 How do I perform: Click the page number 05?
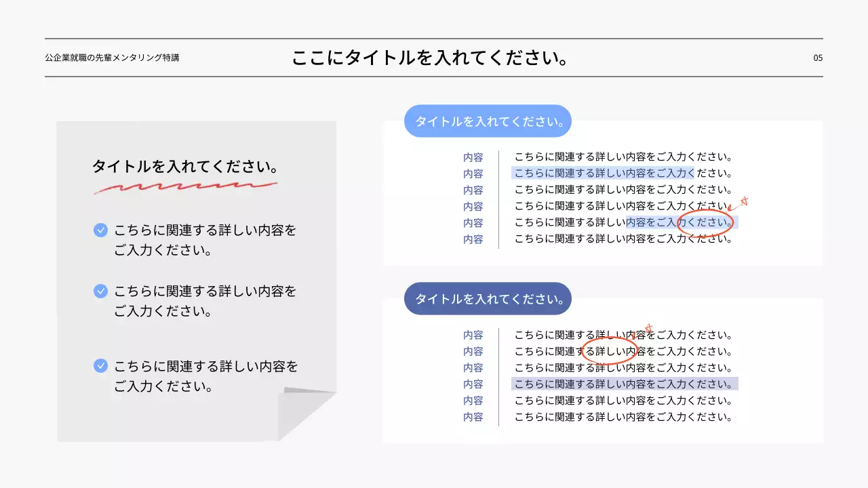(818, 58)
